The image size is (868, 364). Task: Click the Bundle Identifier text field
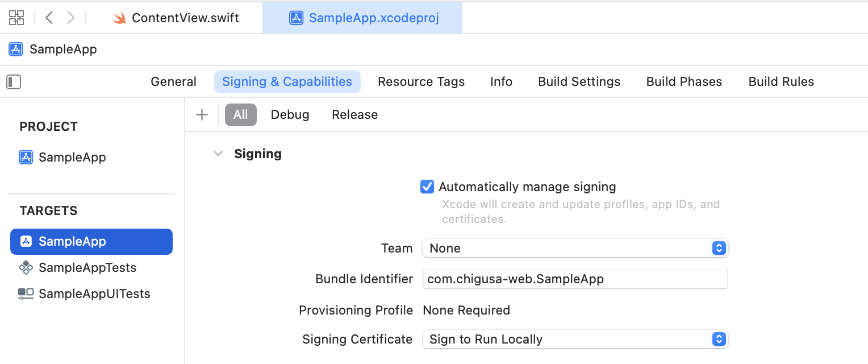point(575,279)
